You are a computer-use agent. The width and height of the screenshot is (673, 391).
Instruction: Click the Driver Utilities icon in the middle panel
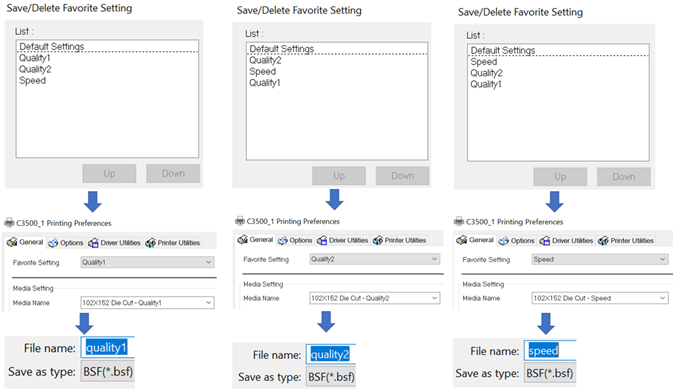click(x=322, y=240)
